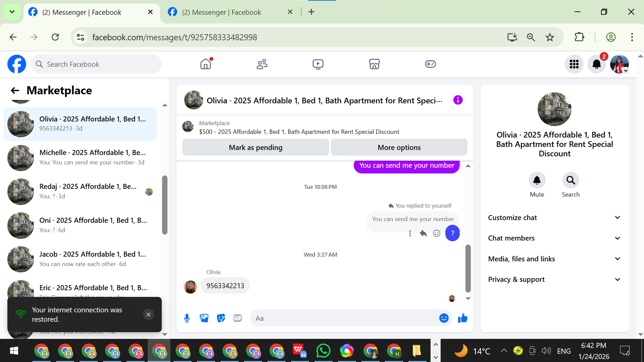The width and height of the screenshot is (644, 362).
Task: Open the Facebook logo home link
Action: pyautogui.click(x=17, y=64)
